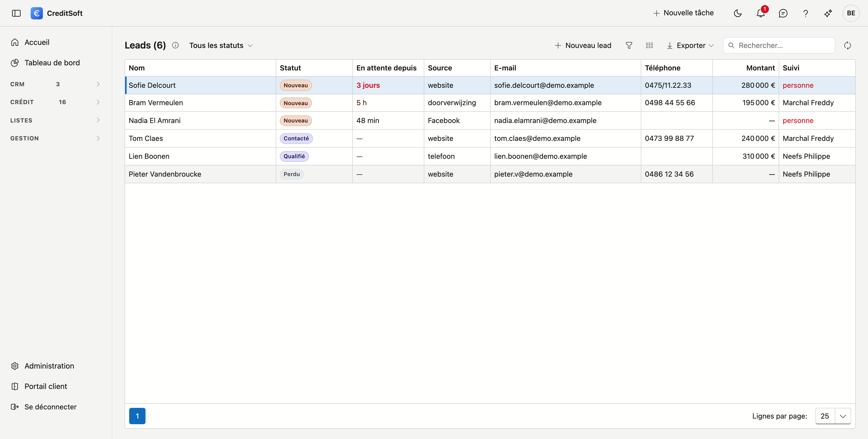
Task: Open the filter funnel icon
Action: coord(629,45)
